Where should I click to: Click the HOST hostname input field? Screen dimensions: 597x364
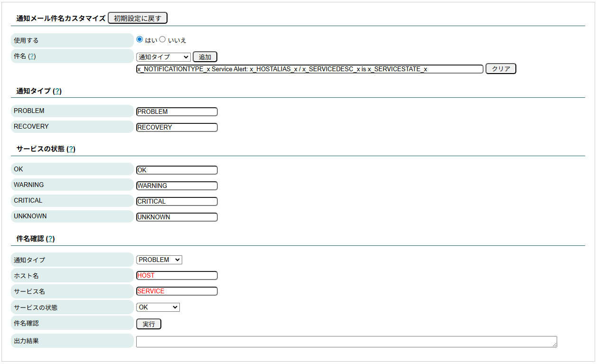click(177, 275)
